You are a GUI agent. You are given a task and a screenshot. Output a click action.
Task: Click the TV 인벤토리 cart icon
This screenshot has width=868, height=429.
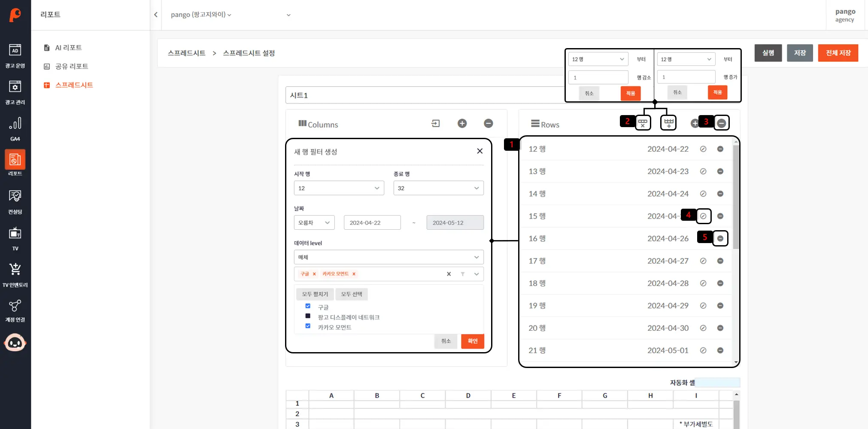pyautogui.click(x=15, y=270)
